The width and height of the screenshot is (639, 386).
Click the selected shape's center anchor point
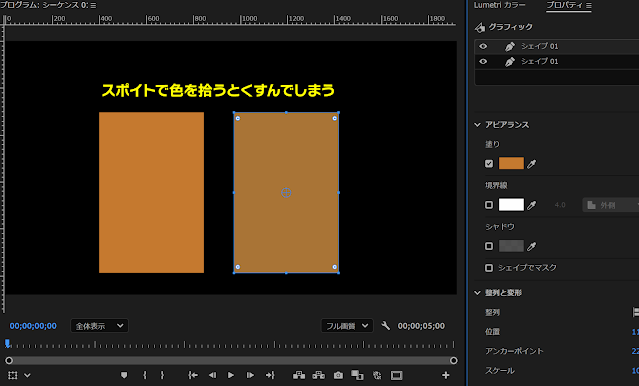(286, 192)
